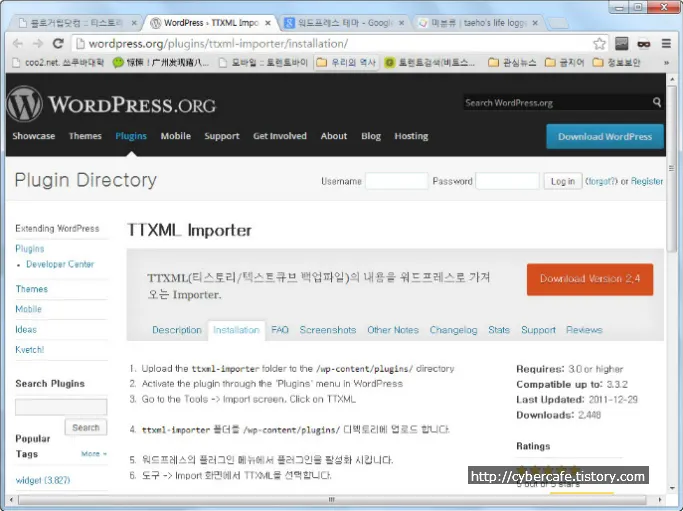Click the Username input field
Image resolution: width=683 pixels, height=511 pixels.
[x=396, y=181]
